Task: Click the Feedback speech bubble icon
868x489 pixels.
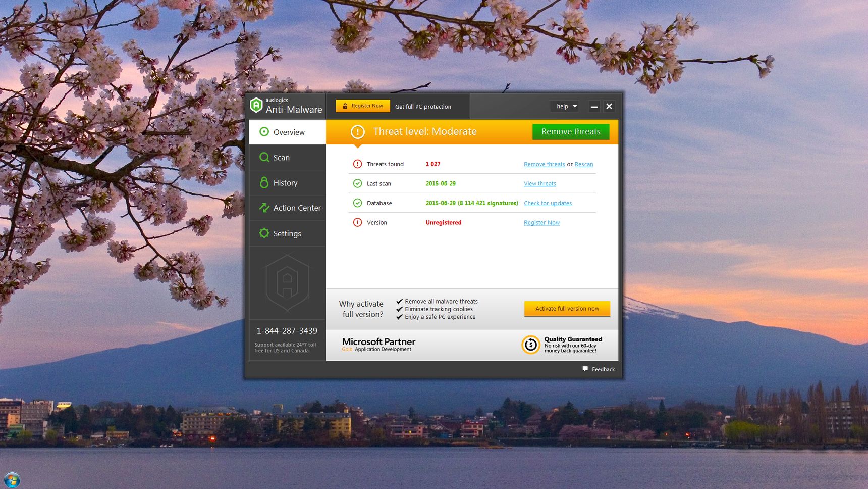Action: (585, 369)
